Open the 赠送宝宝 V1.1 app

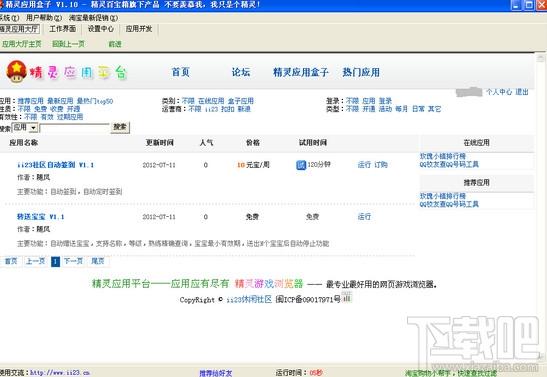(40, 217)
